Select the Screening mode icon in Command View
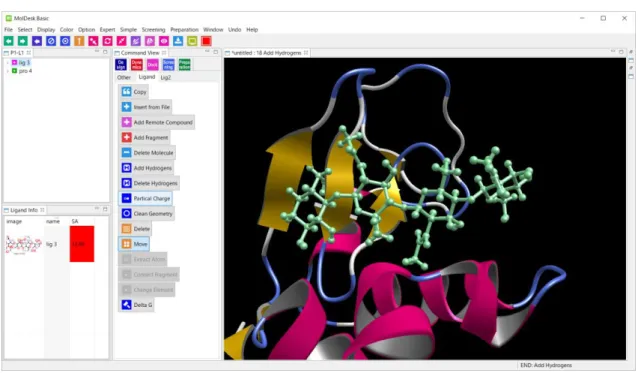Viewport: 638px width, 373px height. pos(168,64)
